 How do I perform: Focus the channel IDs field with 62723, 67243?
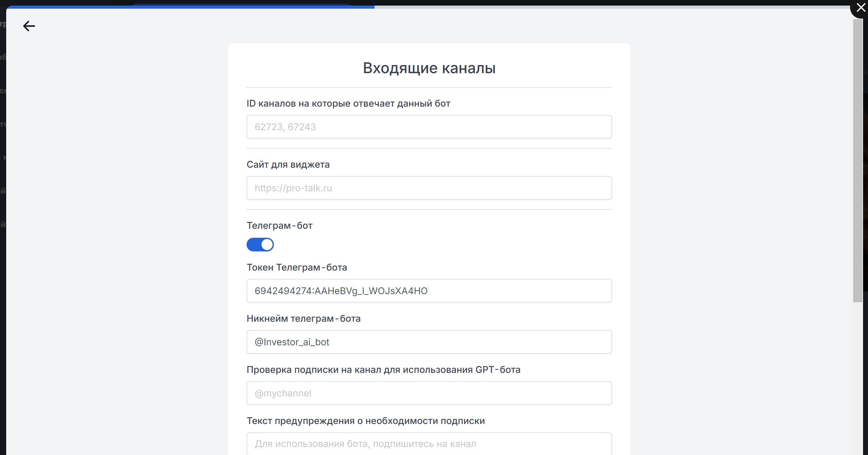point(429,127)
